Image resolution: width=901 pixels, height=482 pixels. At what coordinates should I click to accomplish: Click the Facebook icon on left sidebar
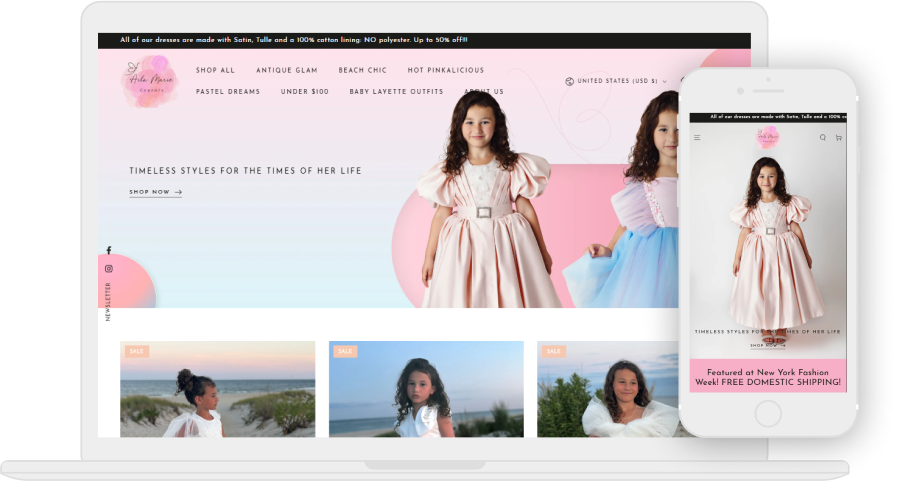point(109,250)
